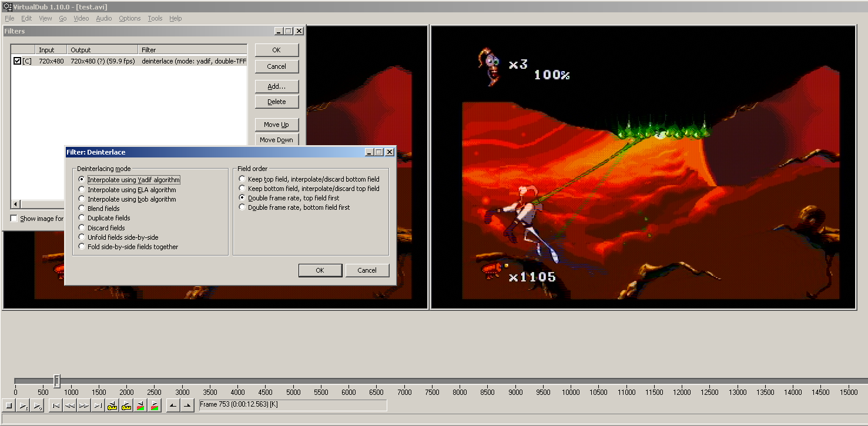Go to previous scene change
Image resolution: width=868 pixels, height=426 pixels.
(x=140, y=405)
